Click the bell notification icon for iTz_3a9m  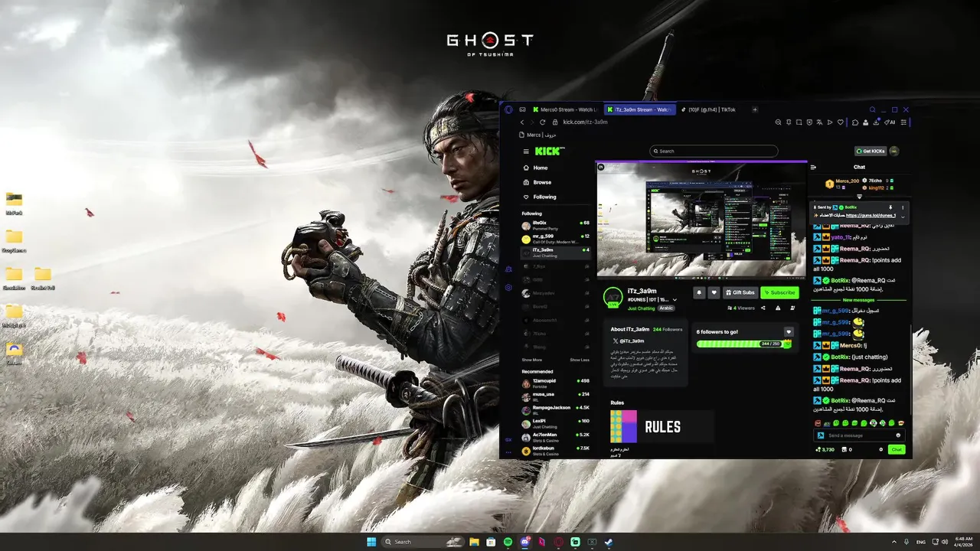click(x=699, y=292)
